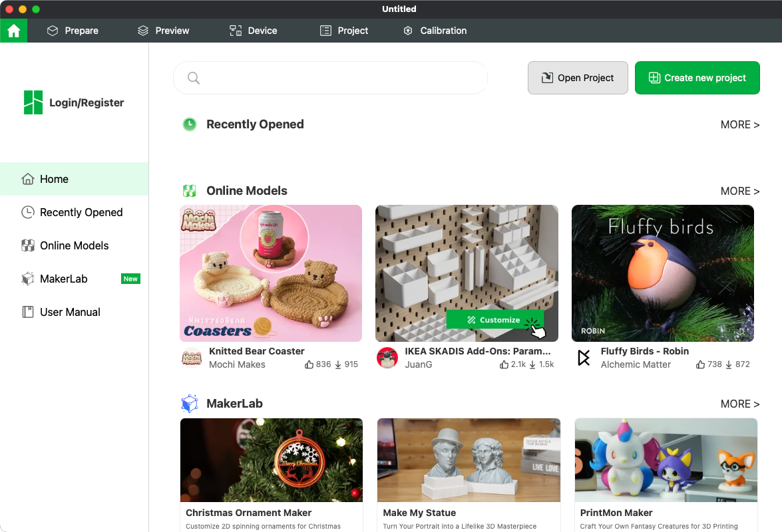This screenshot has width=782, height=532.
Task: Click the New badge next to MakerLab
Action: point(130,279)
